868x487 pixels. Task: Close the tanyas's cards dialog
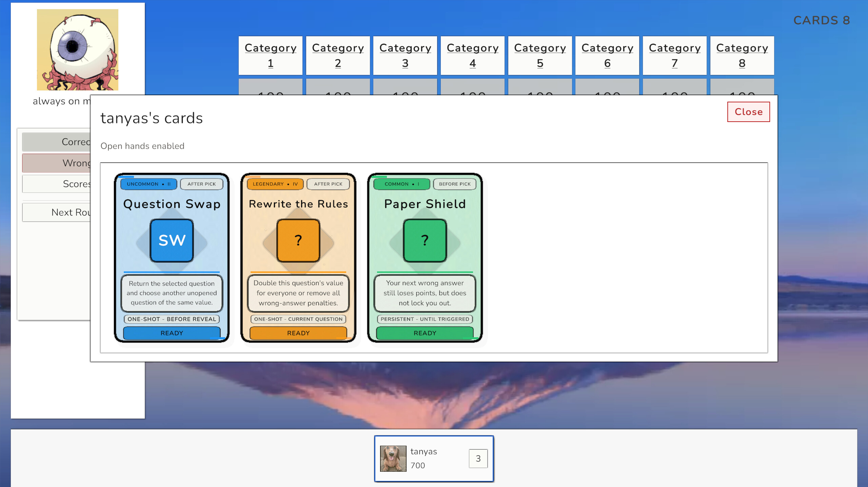749,112
